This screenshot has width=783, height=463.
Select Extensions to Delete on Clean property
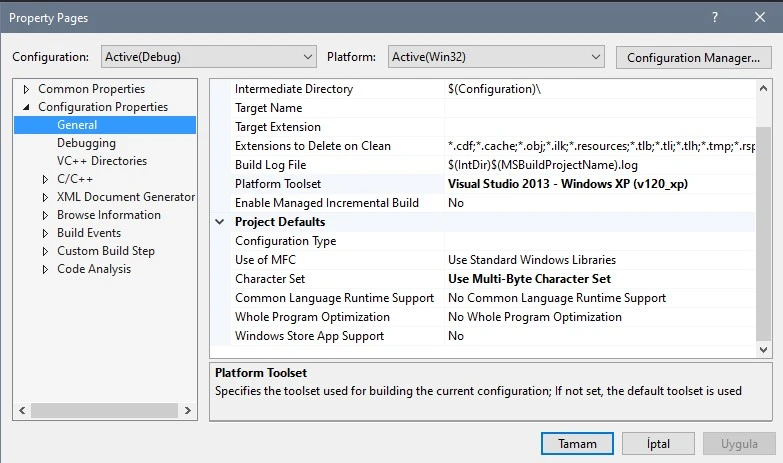pos(313,146)
